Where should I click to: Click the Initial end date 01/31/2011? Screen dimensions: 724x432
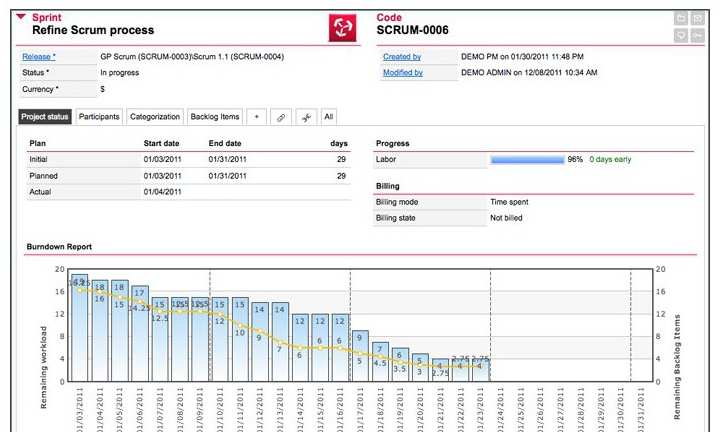(228, 159)
